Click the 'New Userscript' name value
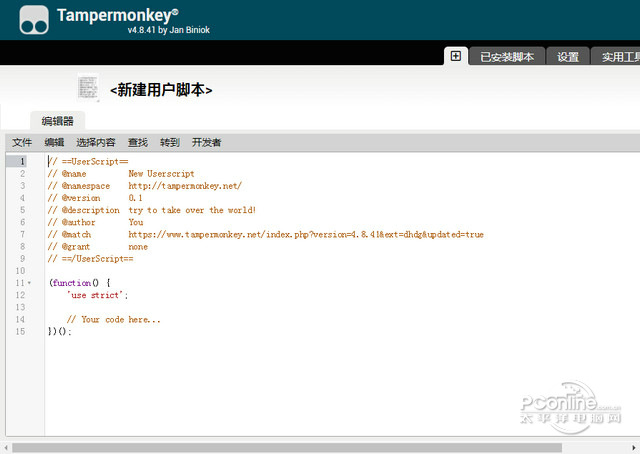The image size is (640, 454). pos(161,174)
